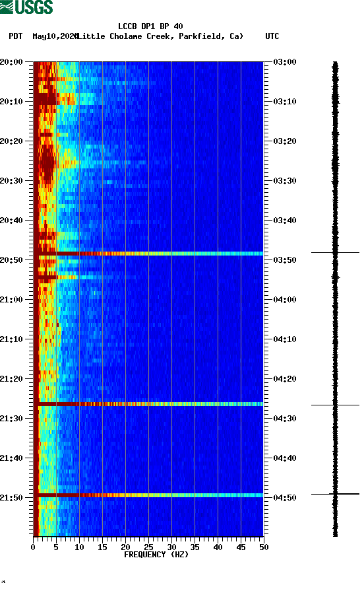The height and width of the screenshot is (589, 364).
Task: Click the 20 Hz frequency axis label
Action: (x=125, y=547)
